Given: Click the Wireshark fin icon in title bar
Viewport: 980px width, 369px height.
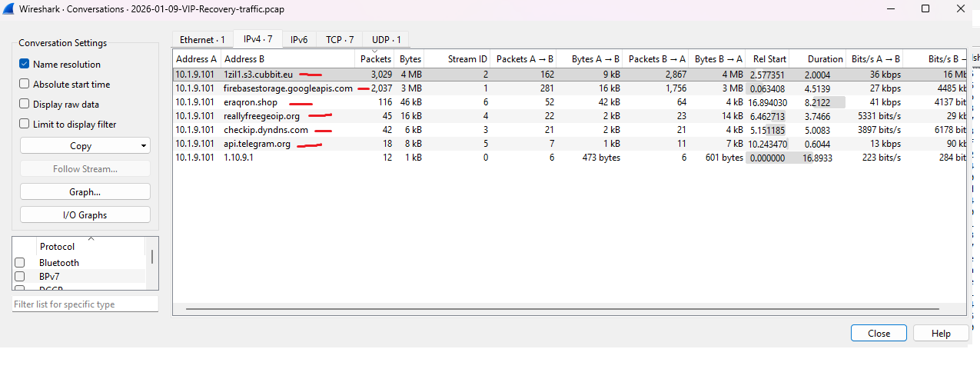Looking at the screenshot, I should 10,9.
